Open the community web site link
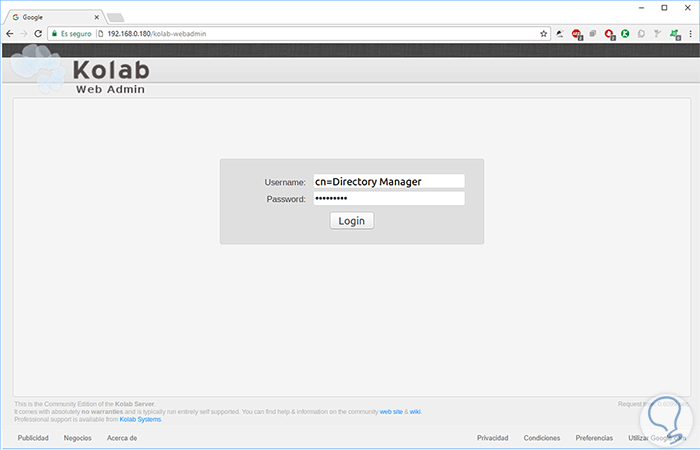The width and height of the screenshot is (700, 450). click(x=391, y=412)
